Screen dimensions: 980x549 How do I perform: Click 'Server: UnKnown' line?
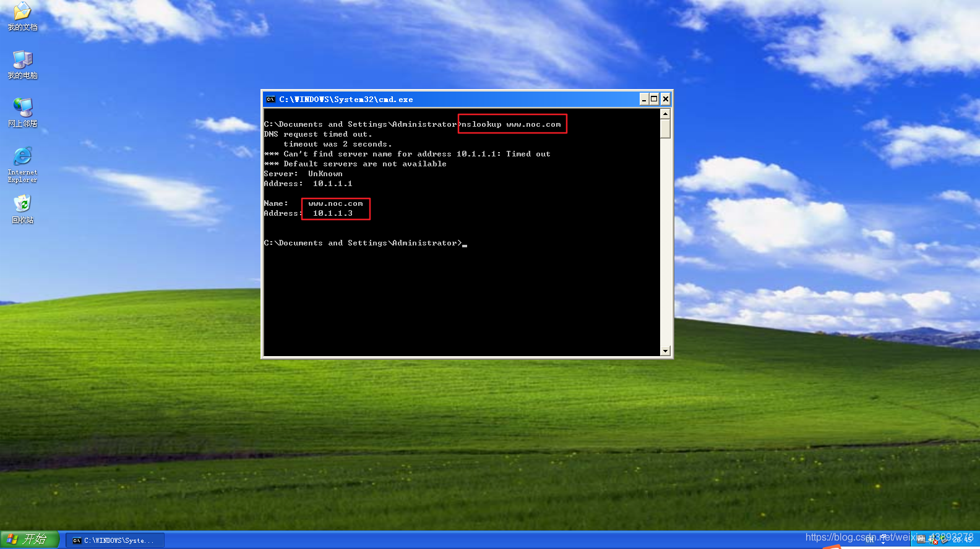(303, 174)
